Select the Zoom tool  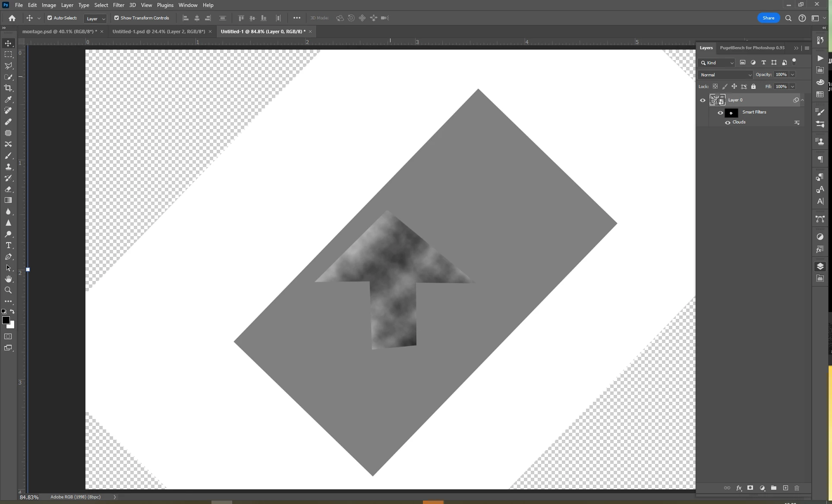click(x=8, y=290)
